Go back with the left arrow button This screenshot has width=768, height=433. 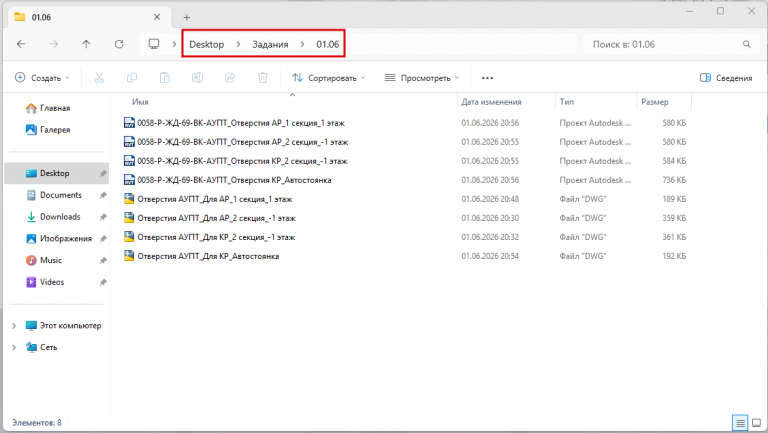21,44
